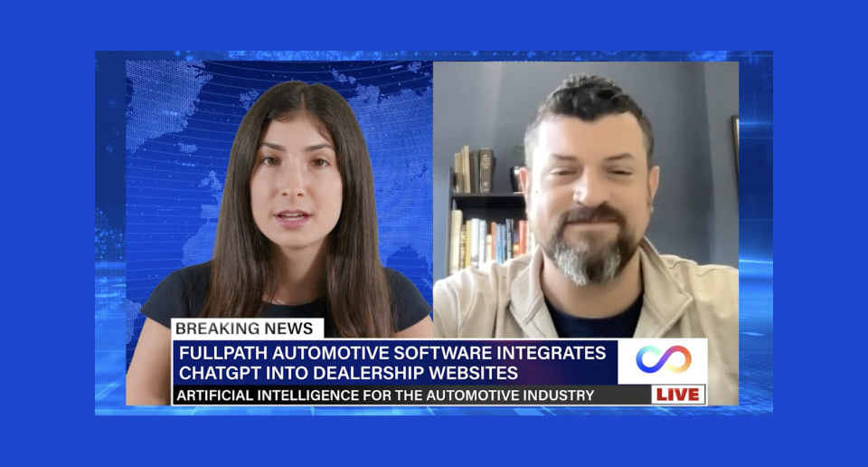This screenshot has width=868, height=467.
Task: Click the BREAKING NEWS label
Action: click(x=244, y=329)
